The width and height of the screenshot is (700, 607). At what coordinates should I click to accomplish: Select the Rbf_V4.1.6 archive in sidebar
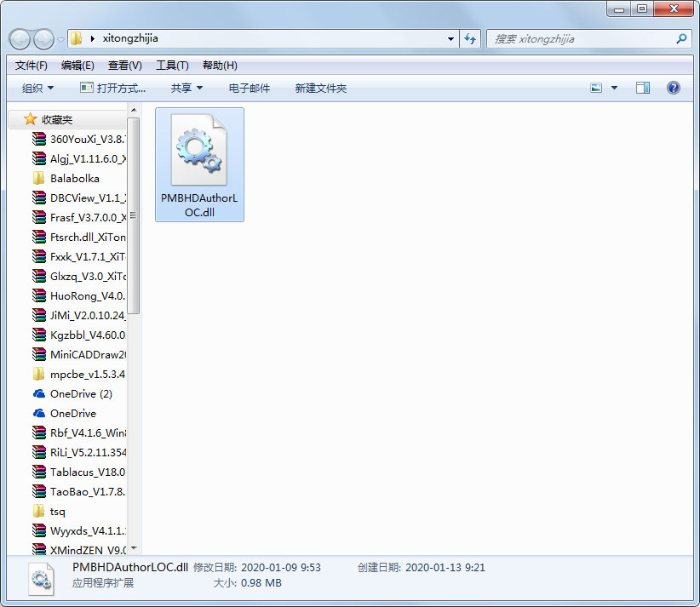[78, 433]
